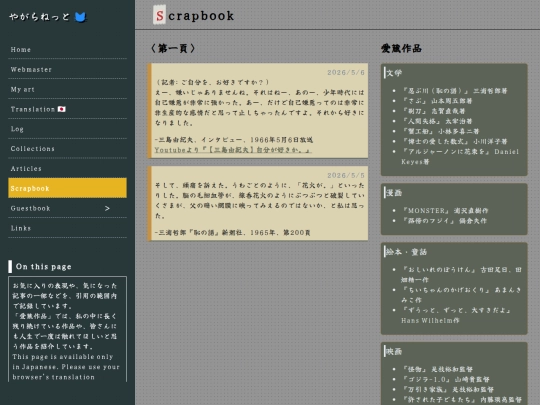Open the Articles page
Image resolution: width=540 pixels, height=405 pixels.
click(68, 169)
